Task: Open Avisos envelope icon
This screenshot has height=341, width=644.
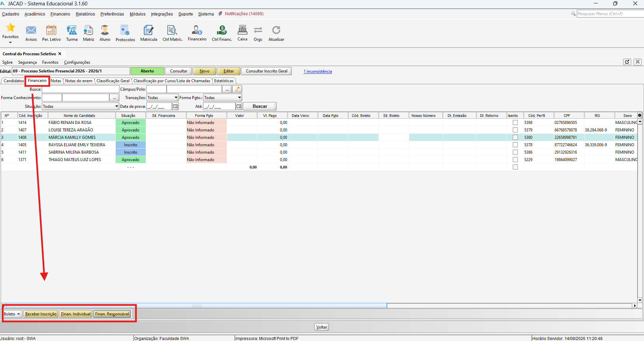Action: (x=31, y=30)
